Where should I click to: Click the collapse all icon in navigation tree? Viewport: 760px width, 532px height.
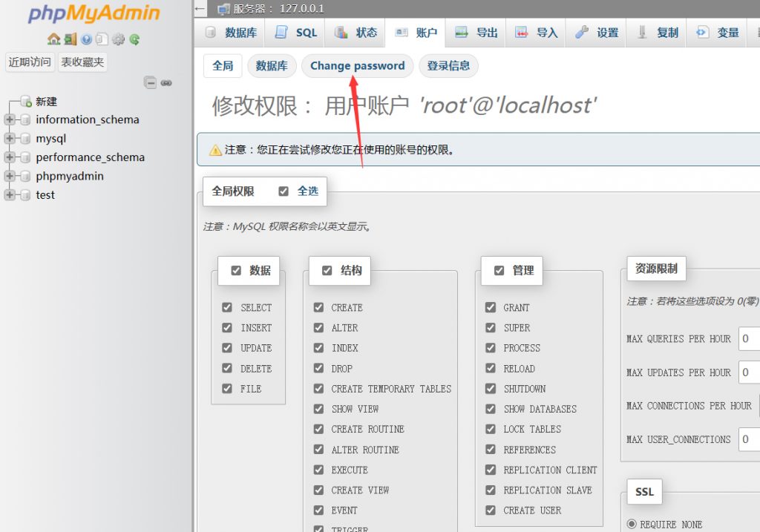pos(151,83)
